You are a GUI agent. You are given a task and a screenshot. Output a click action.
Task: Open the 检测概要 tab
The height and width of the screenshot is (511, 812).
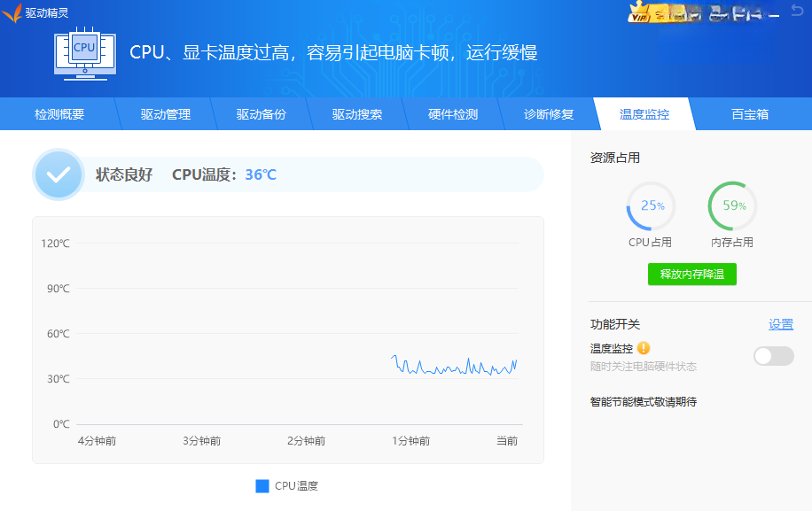[59, 114]
